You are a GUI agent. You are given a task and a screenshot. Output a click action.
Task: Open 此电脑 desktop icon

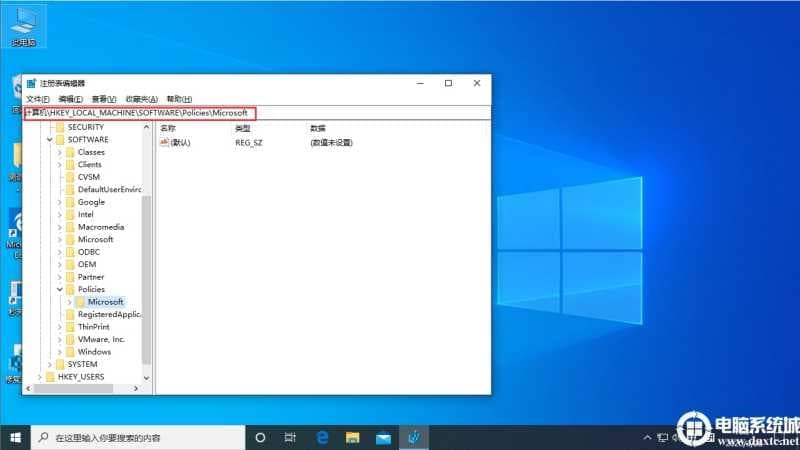tap(23, 27)
